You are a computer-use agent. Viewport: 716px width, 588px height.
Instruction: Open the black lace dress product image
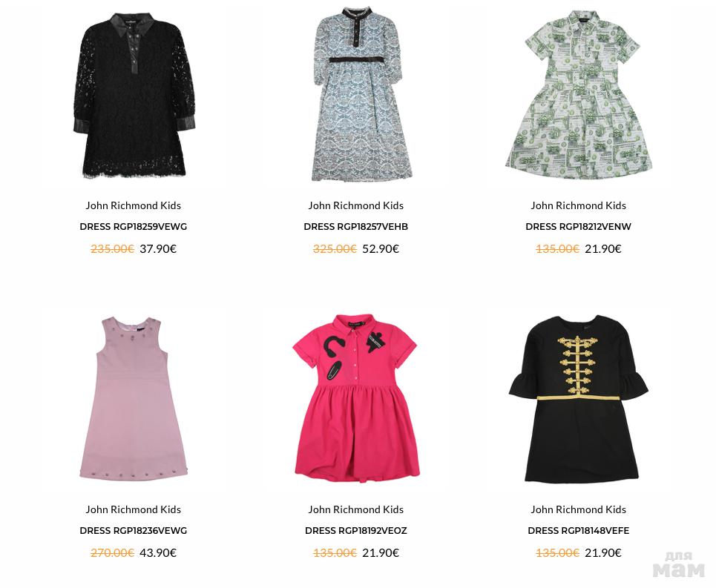[134, 95]
